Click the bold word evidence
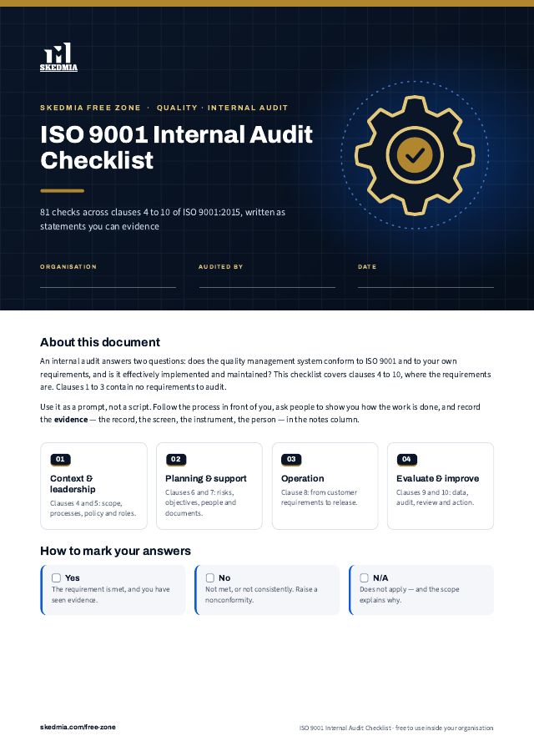 point(71,420)
